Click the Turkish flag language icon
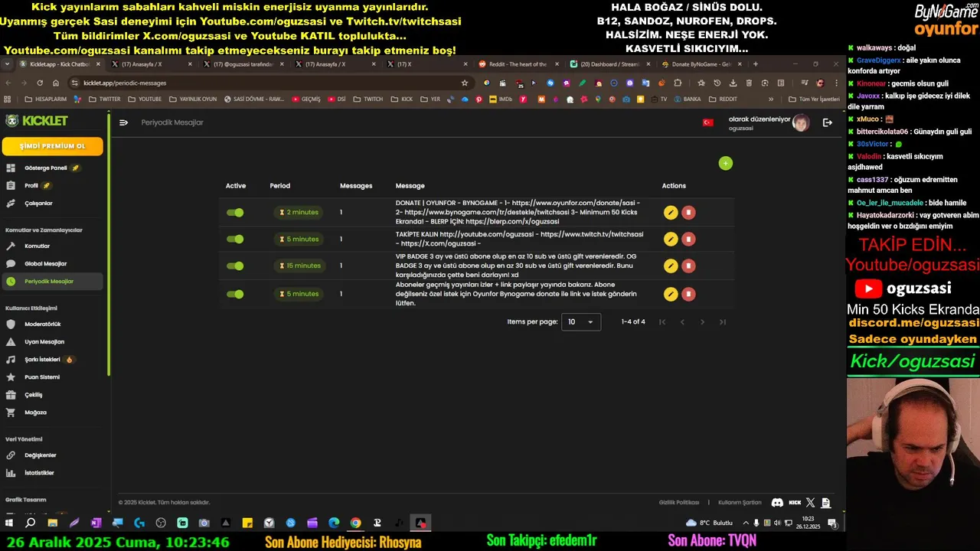This screenshot has height=551, width=980. pos(708,122)
